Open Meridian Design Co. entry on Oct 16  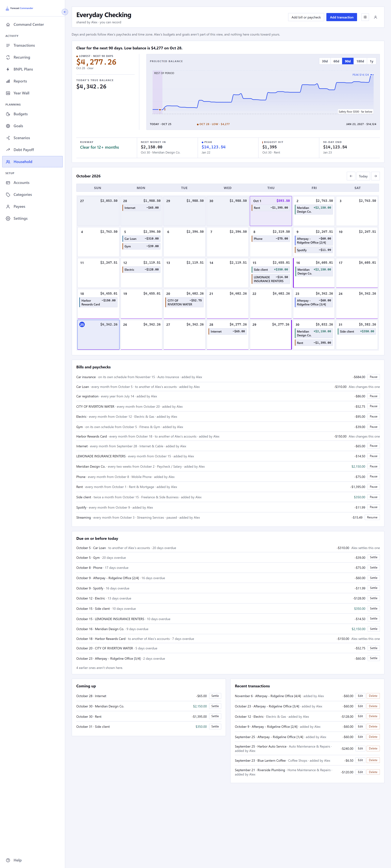[x=314, y=272]
